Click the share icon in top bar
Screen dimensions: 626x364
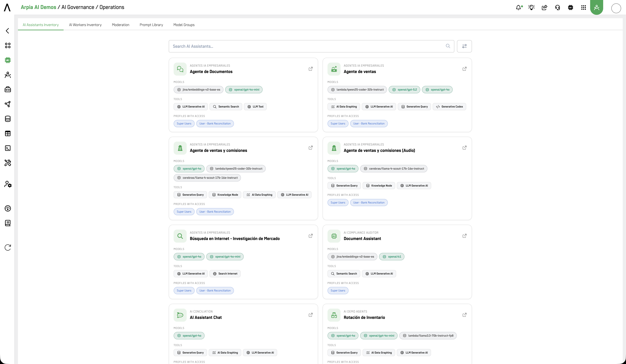[x=544, y=7]
